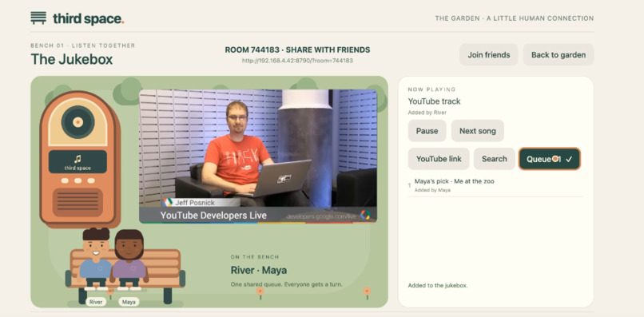Click the jukebox speaker grille
The width and height of the screenshot is (644, 317).
(78, 202)
